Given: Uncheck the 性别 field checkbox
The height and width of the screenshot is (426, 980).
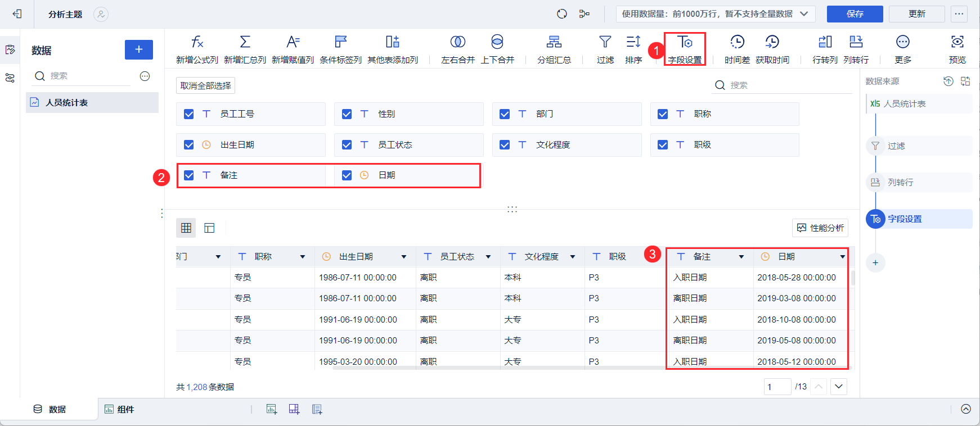Looking at the screenshot, I should pos(347,114).
